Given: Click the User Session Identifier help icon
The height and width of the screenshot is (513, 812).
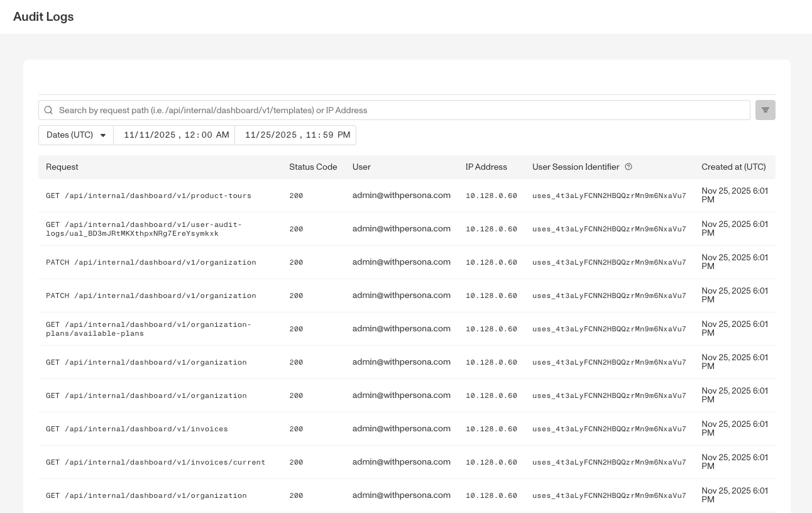Looking at the screenshot, I should (x=628, y=167).
